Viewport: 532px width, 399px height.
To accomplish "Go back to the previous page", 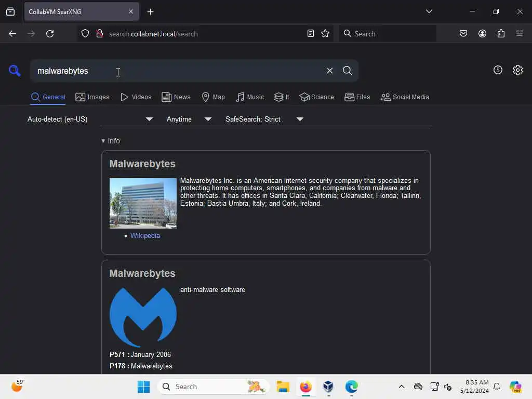I will [12, 34].
